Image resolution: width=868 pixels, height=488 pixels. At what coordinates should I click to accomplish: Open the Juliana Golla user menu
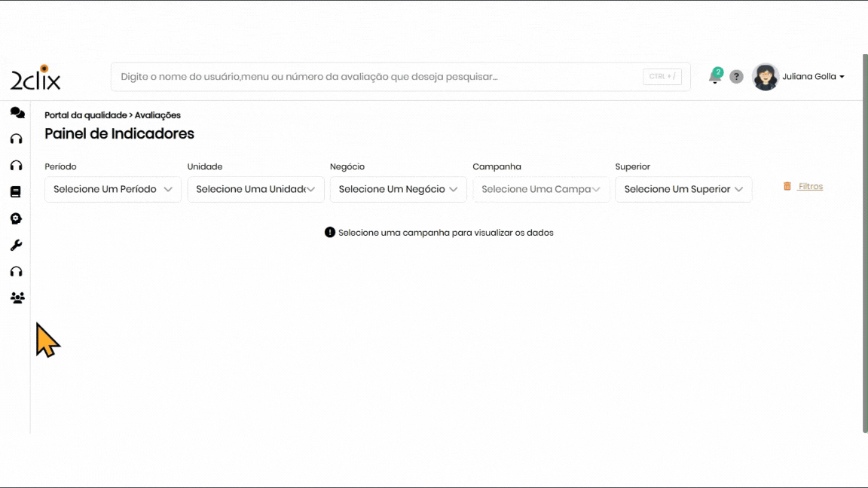click(813, 77)
